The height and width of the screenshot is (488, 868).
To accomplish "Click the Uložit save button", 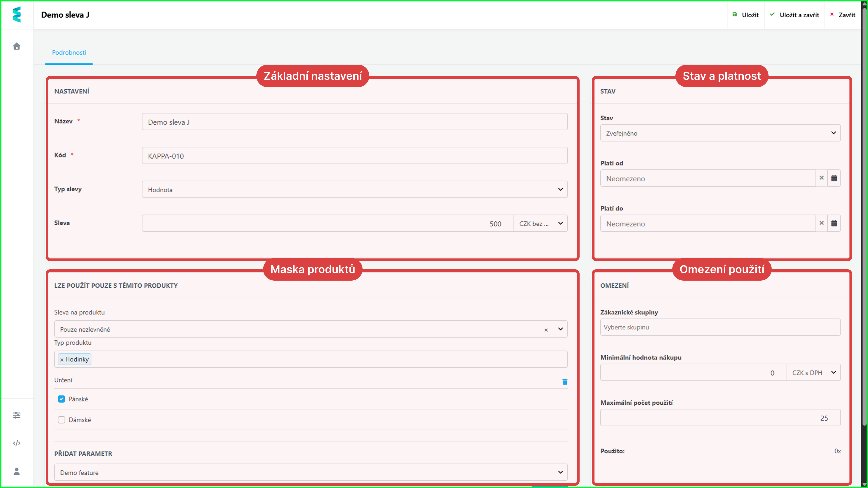I will [x=745, y=15].
